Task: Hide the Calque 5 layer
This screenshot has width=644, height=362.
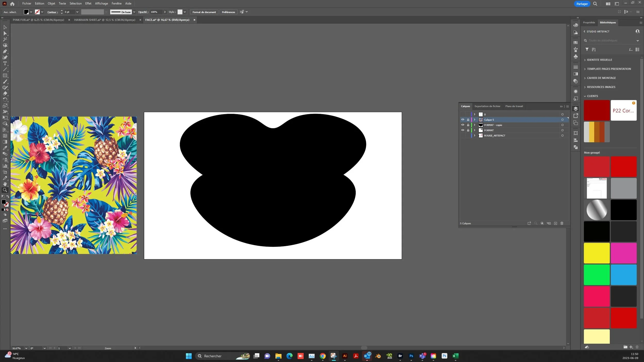Action: click(x=463, y=120)
